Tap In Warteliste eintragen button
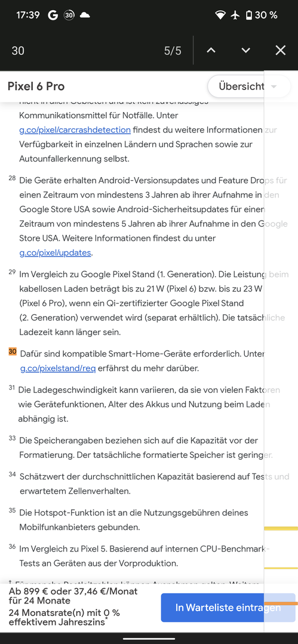The image size is (298, 644). 228,608
